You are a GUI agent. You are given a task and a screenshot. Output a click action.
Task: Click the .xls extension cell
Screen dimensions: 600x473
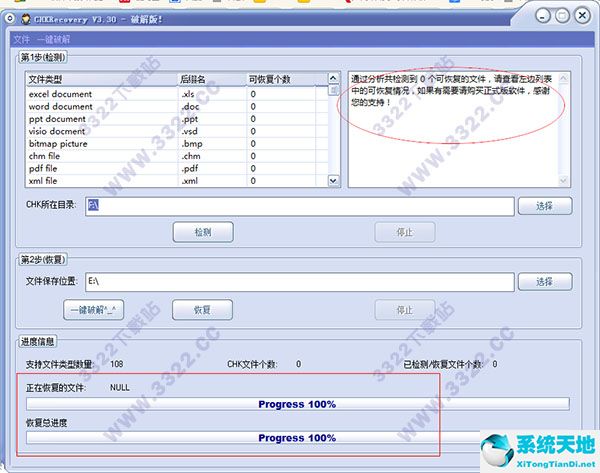tap(188, 94)
